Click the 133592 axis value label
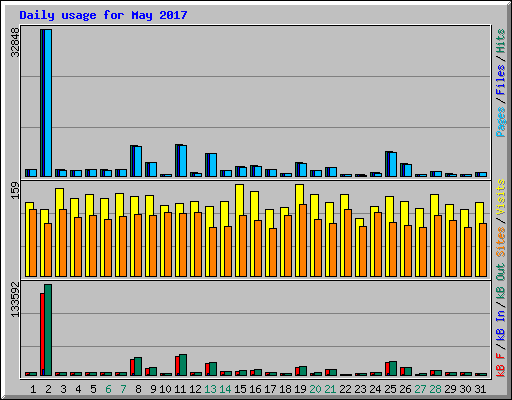 point(15,299)
